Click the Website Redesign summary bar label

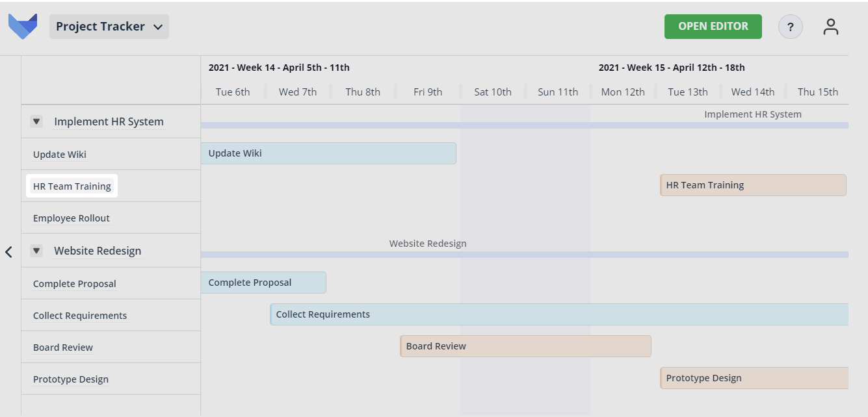(428, 244)
